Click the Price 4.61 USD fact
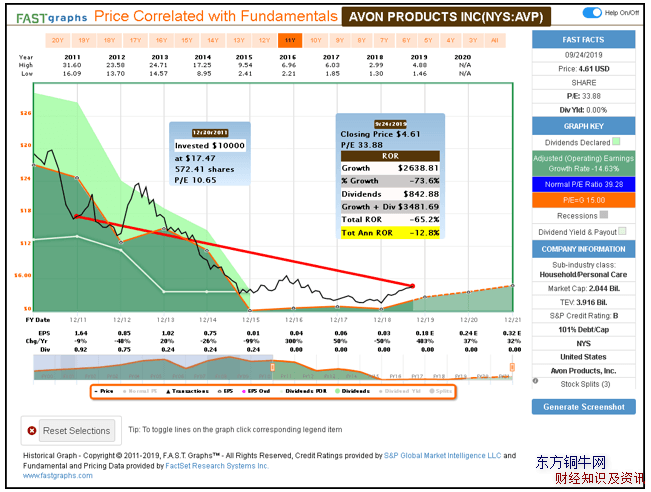Image resolution: width=651 pixels, height=492 pixels. coord(583,69)
